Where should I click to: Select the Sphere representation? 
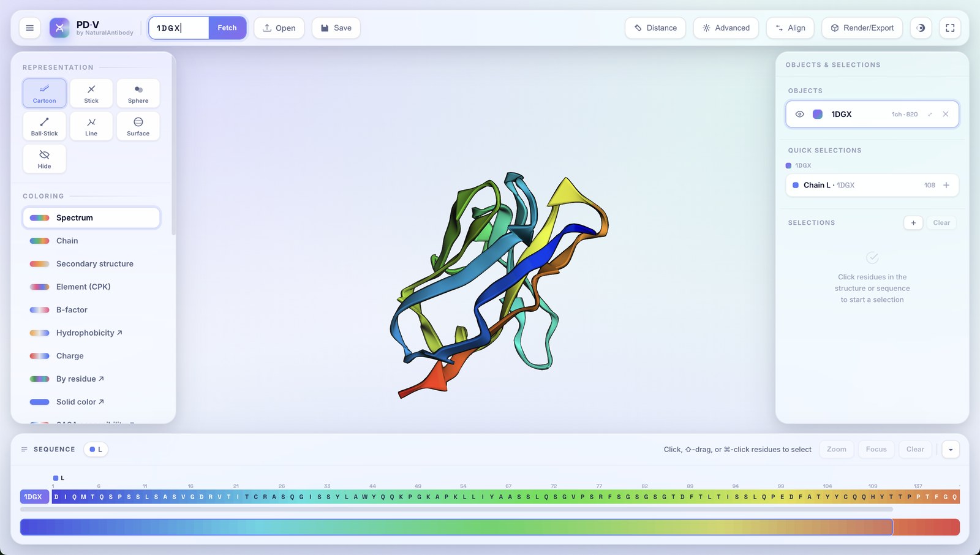138,93
